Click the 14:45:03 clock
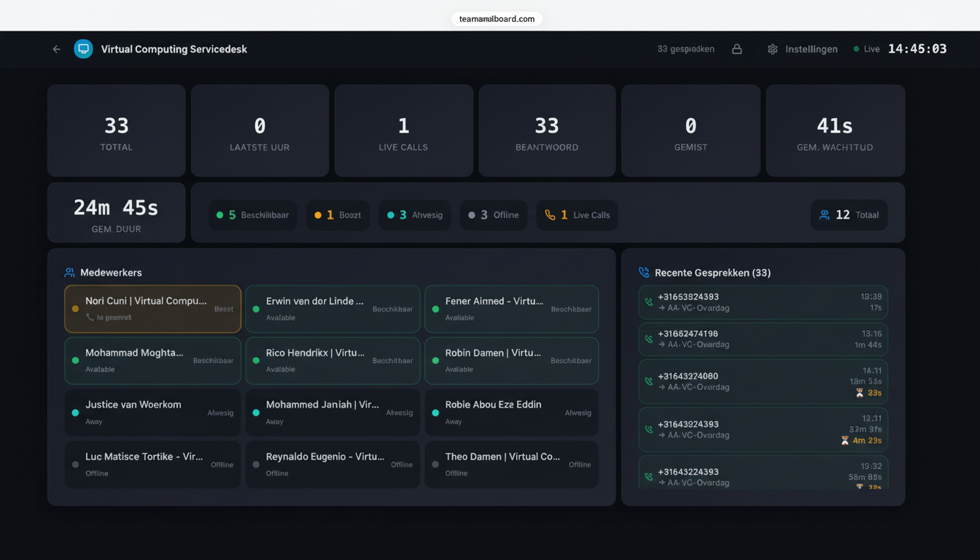980x560 pixels. [x=917, y=50]
